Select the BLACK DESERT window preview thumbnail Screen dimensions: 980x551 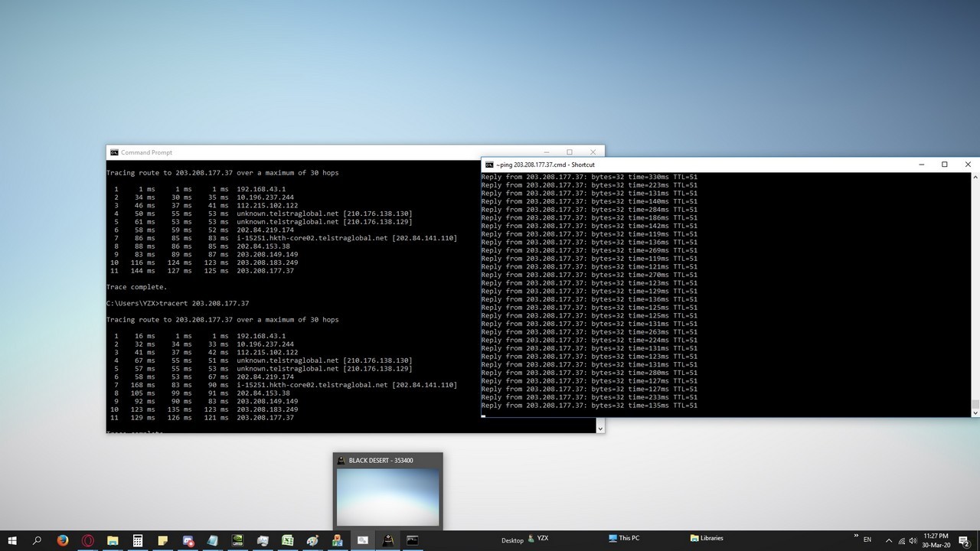coord(387,496)
